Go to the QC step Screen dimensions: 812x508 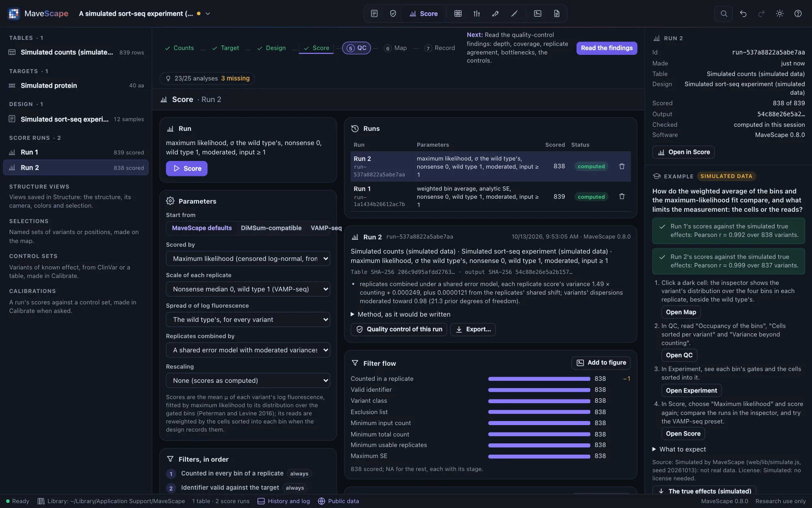(x=356, y=48)
